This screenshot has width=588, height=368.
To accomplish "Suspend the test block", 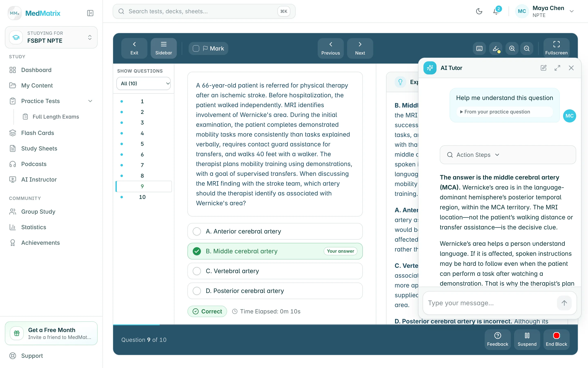I will (x=527, y=340).
